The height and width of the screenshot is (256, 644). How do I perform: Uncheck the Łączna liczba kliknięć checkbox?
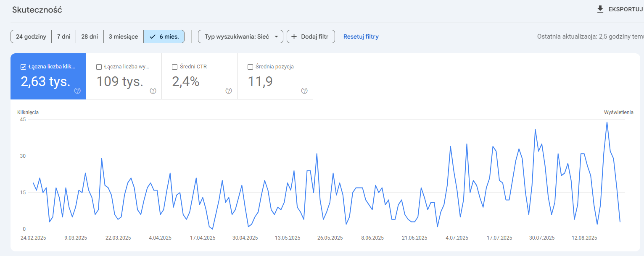pos(23,67)
